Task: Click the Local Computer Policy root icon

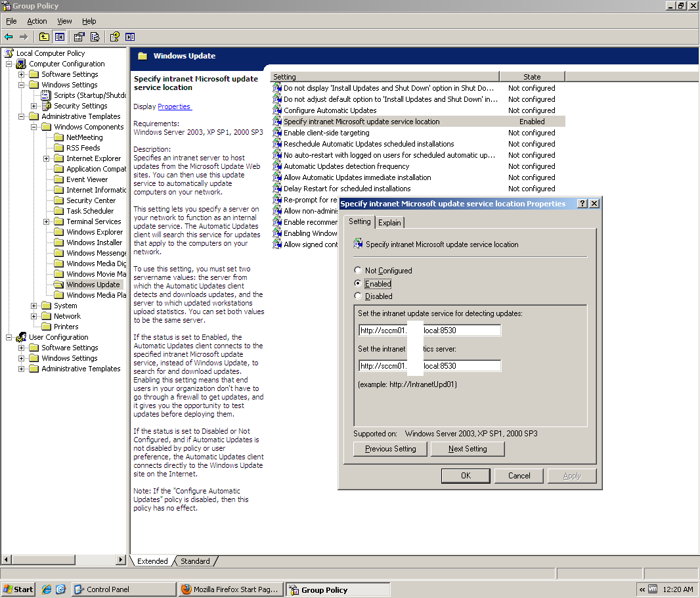Action: coord(9,53)
